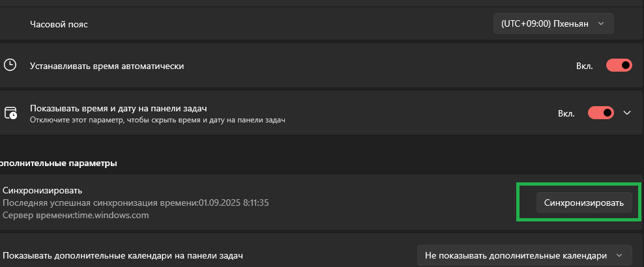Click the calendar-clock icon for taskbar date

10,113
